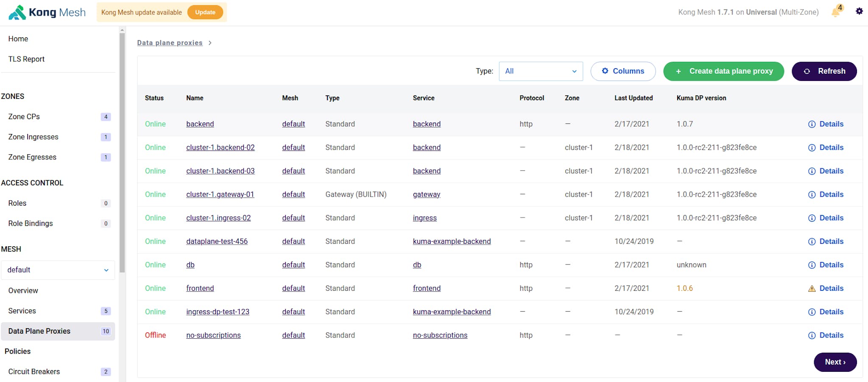Click info icon for no-subscriptions row
This screenshot has height=382, width=868.
coord(812,335)
